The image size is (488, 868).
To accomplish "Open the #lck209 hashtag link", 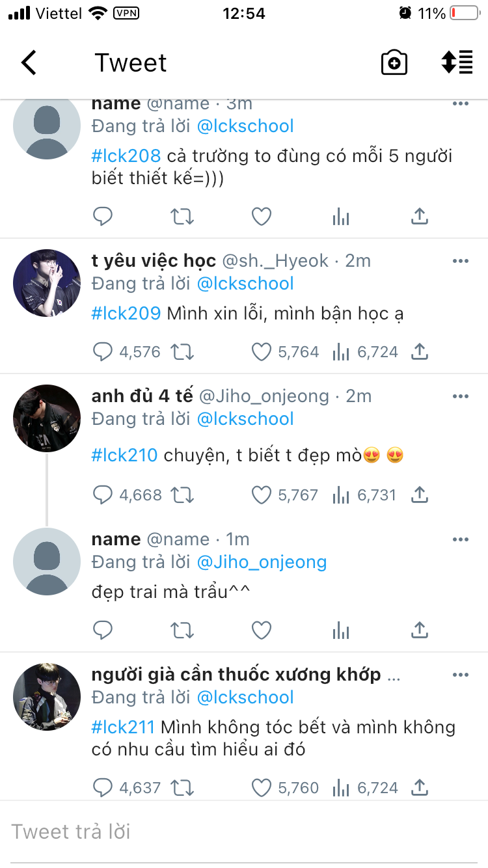I will [x=126, y=313].
